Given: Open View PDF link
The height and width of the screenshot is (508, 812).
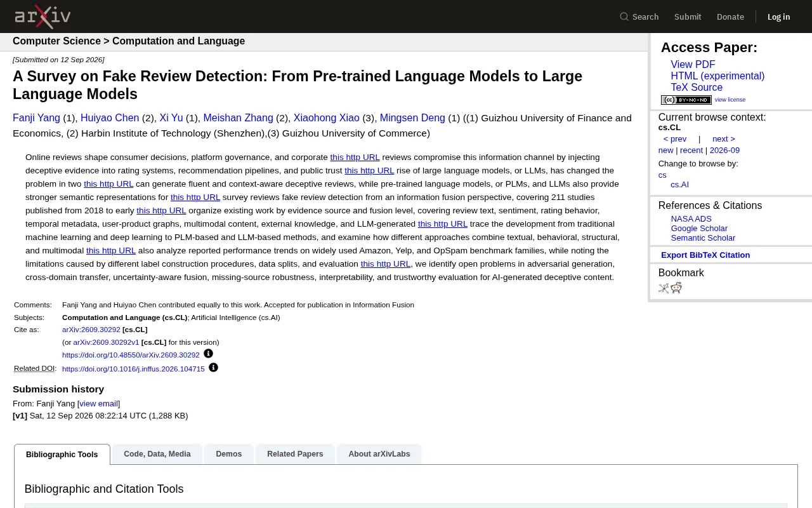Looking at the screenshot, I should pos(693,65).
